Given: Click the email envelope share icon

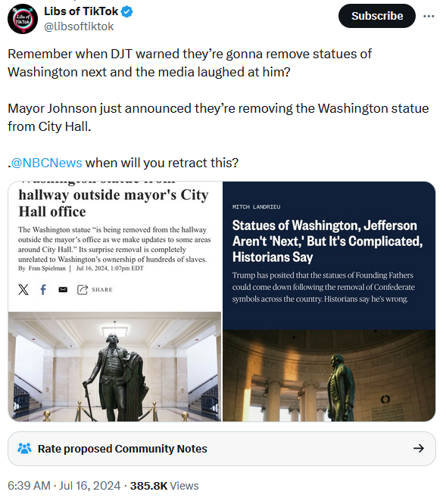Looking at the screenshot, I should (x=63, y=290).
